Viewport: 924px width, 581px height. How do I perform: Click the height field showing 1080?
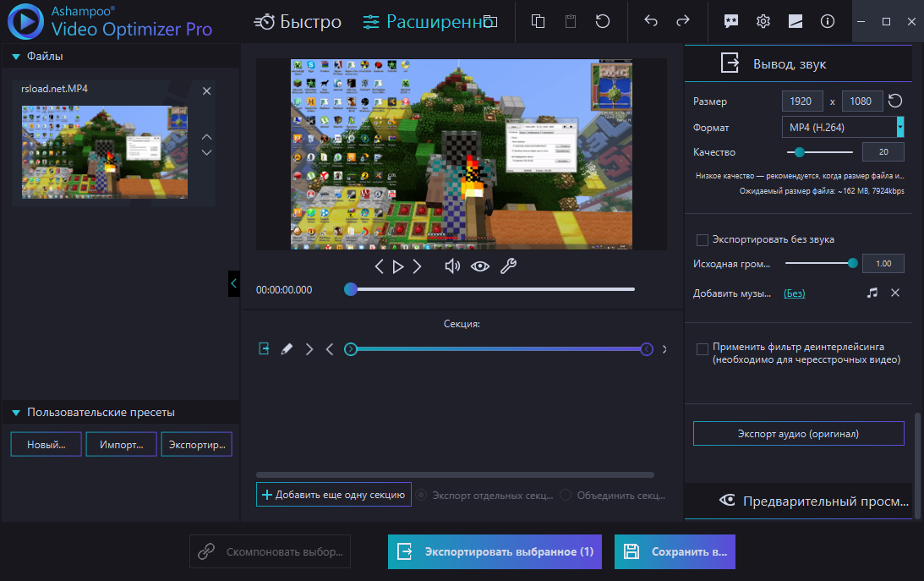pyautogui.click(x=862, y=101)
